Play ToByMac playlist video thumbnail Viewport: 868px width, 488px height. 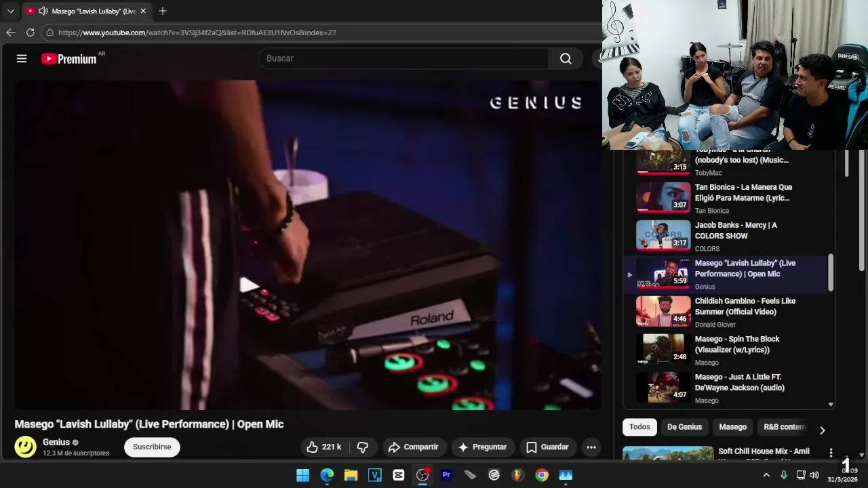click(663, 163)
